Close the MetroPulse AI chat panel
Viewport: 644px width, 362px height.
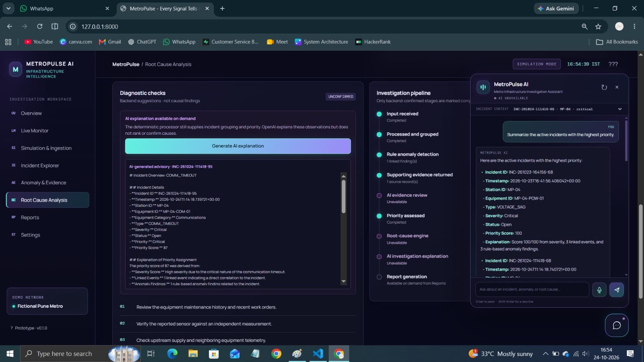coord(617,87)
